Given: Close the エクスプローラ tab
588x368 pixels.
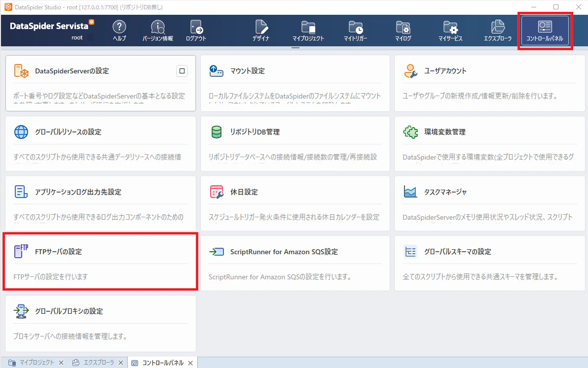Looking at the screenshot, I should coord(121,363).
